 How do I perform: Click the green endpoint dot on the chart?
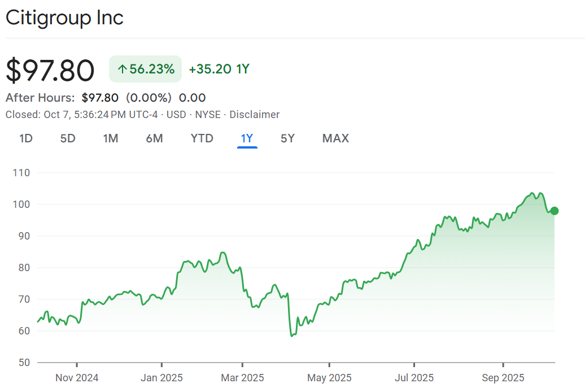[555, 211]
